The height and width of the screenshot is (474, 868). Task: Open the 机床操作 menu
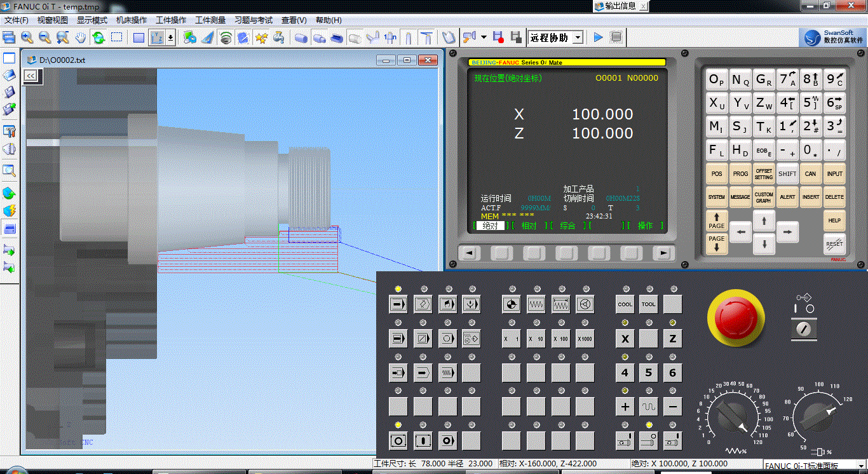coord(132,20)
